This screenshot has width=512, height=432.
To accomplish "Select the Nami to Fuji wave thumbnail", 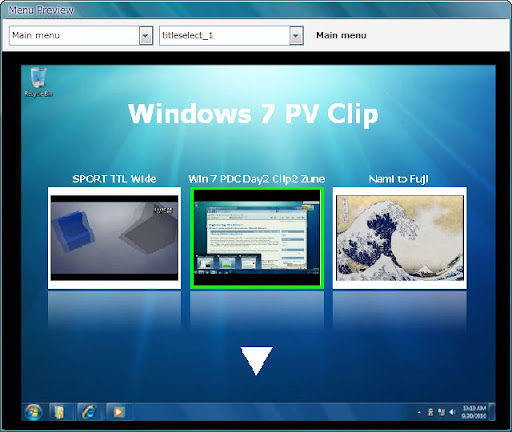I will pyautogui.click(x=400, y=238).
